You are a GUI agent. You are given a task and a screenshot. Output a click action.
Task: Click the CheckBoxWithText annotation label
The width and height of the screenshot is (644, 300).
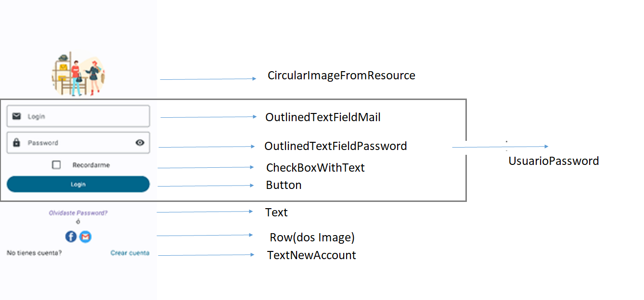[315, 168]
